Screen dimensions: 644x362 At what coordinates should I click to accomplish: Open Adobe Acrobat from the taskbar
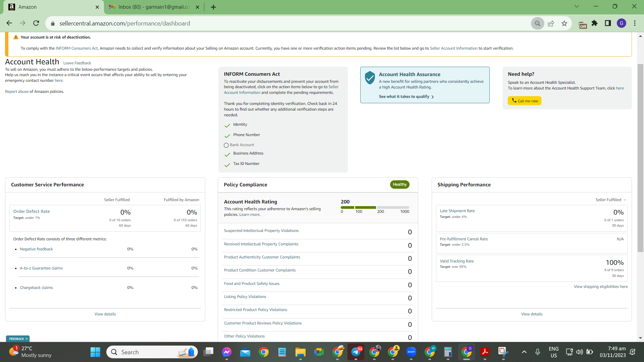[x=485, y=352]
